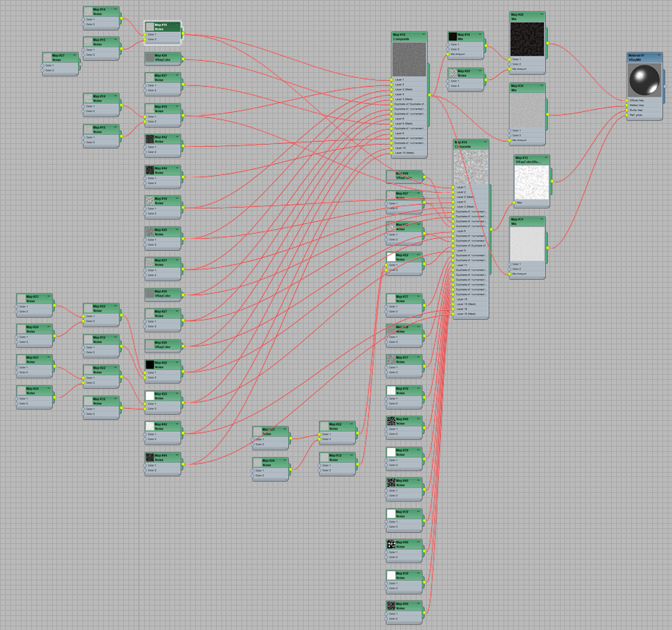
Task: Click the Map input socket on Map #35 VRayColor2Bump
Action: pos(513,203)
